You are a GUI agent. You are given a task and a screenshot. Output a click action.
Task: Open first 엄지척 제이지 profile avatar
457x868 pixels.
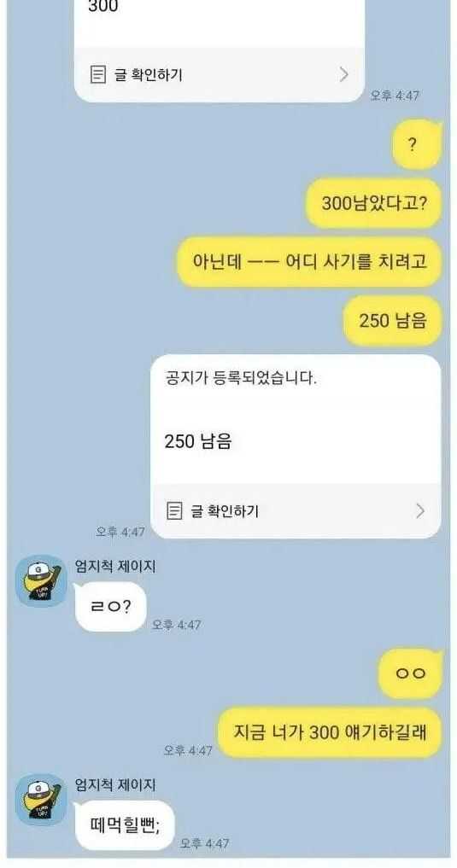click(40, 581)
